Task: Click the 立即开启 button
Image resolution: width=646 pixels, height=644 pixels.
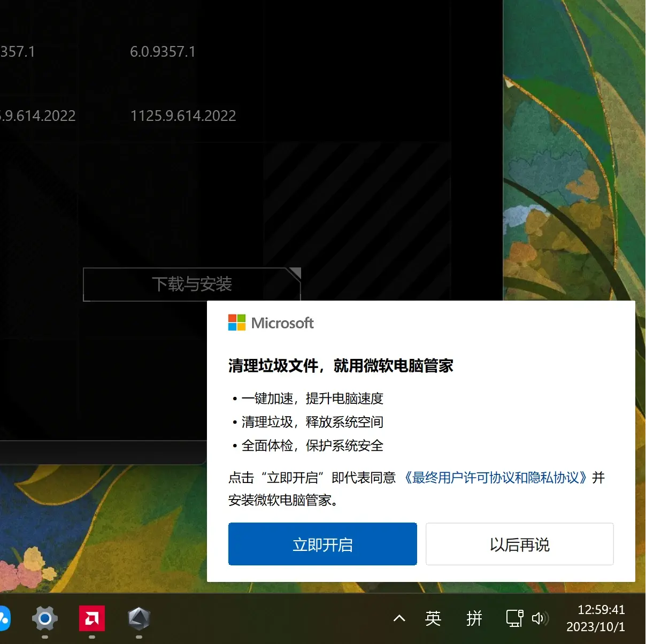Action: [x=322, y=544]
